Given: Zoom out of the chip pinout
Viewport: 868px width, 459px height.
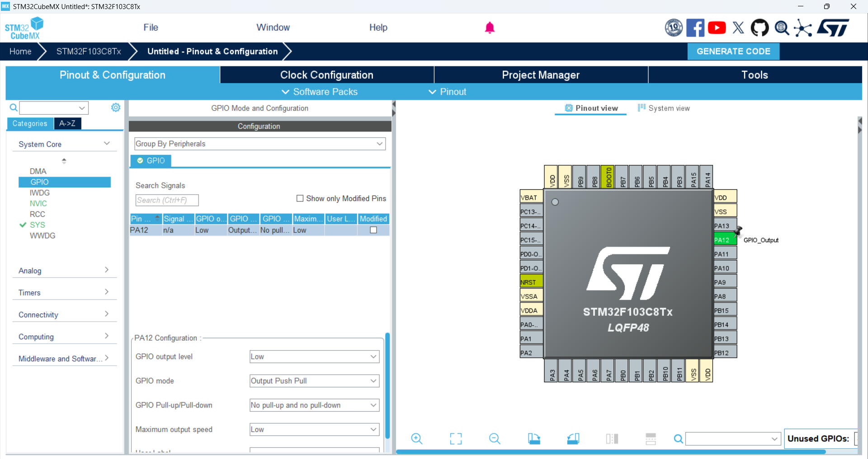Looking at the screenshot, I should [495, 439].
